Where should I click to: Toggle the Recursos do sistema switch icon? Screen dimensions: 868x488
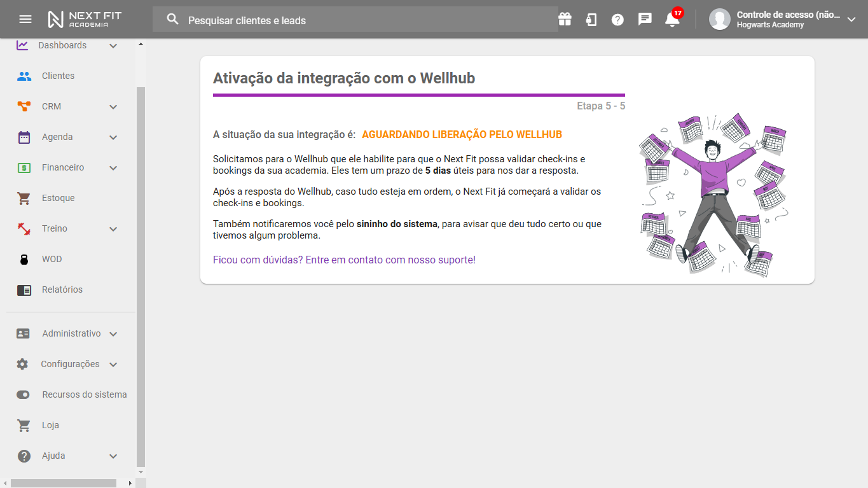(24, 394)
